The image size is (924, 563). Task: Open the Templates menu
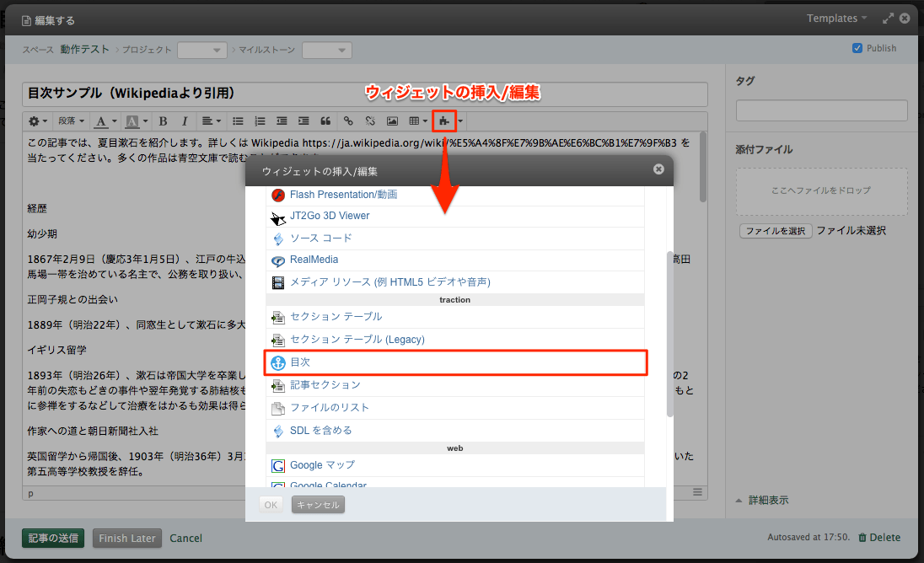[x=837, y=19]
